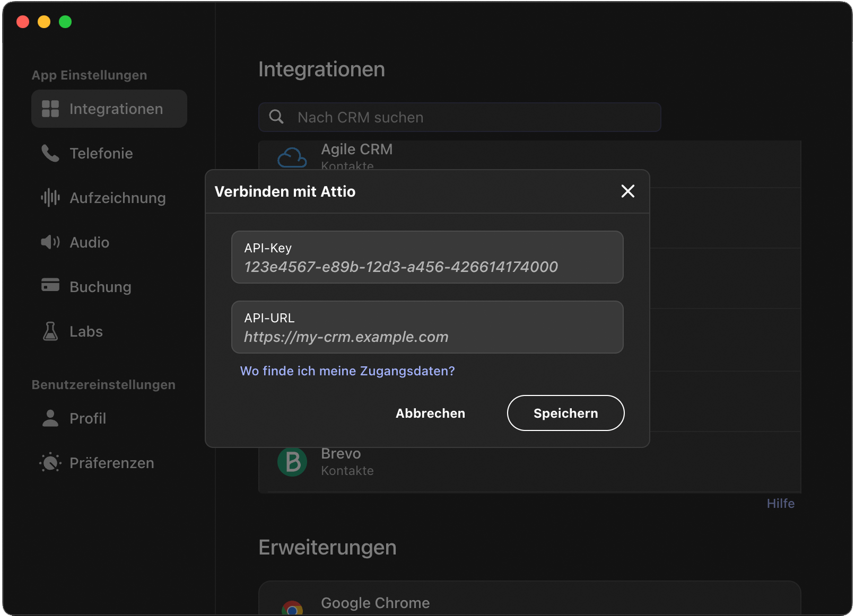Image resolution: width=855 pixels, height=616 pixels.
Task: Click the Integrationen grid icon in sidebar
Action: point(50,109)
